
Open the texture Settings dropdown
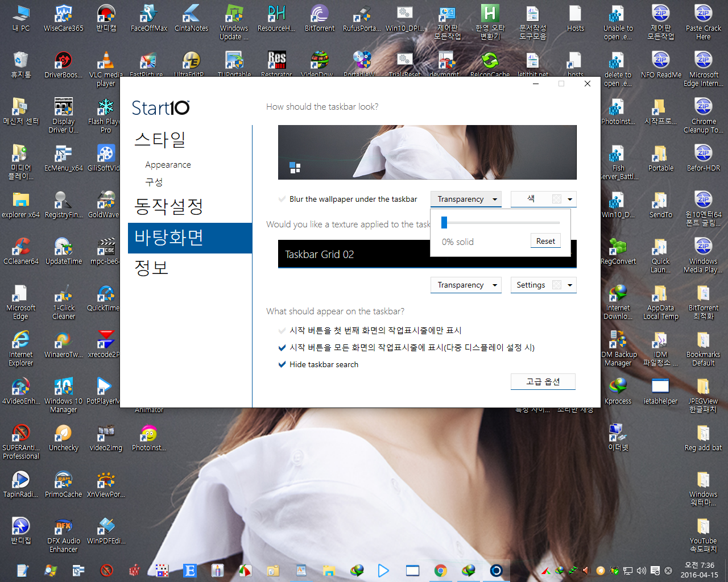coord(543,285)
